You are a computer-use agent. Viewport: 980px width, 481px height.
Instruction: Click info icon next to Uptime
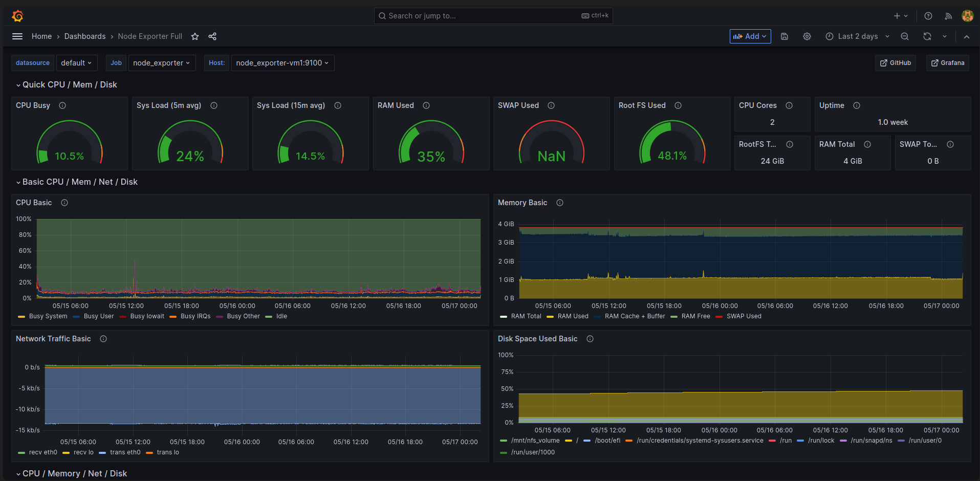tap(857, 105)
